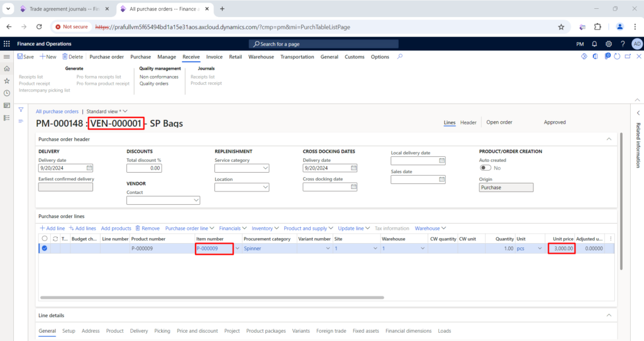Open grid options three-dot icon

pos(610,239)
